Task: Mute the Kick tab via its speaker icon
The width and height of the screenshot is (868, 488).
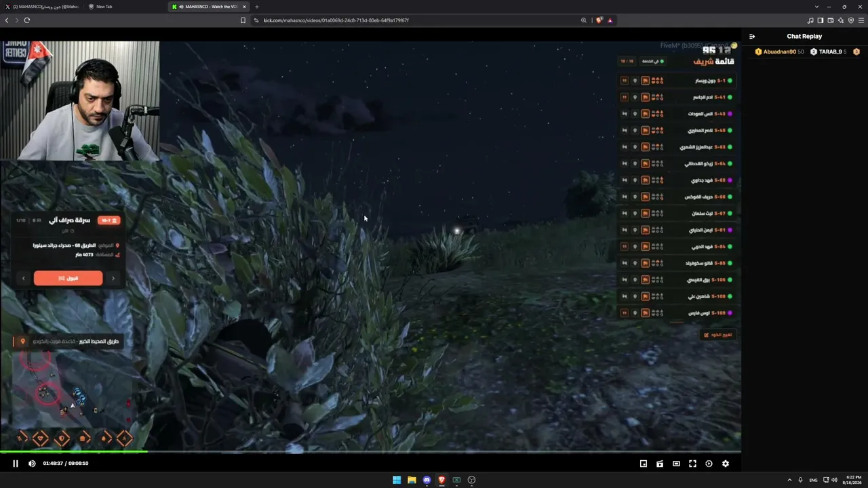Action: [181, 7]
